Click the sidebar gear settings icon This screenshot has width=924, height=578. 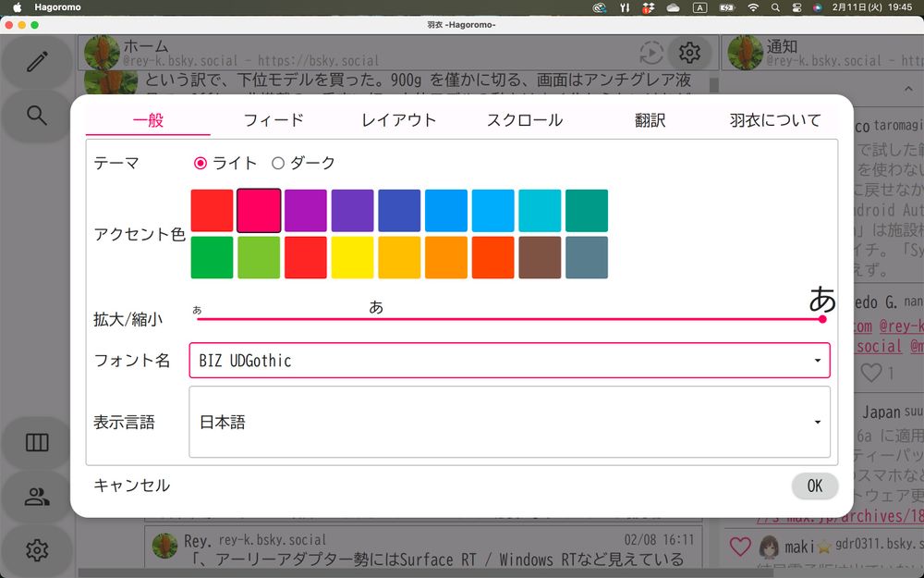pyautogui.click(x=37, y=550)
